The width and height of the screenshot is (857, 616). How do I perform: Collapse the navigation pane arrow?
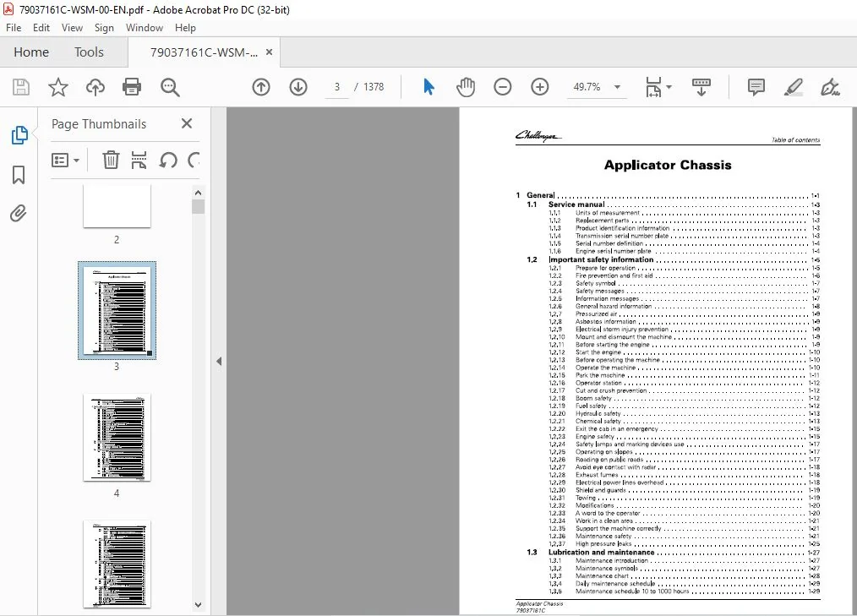pos(219,362)
